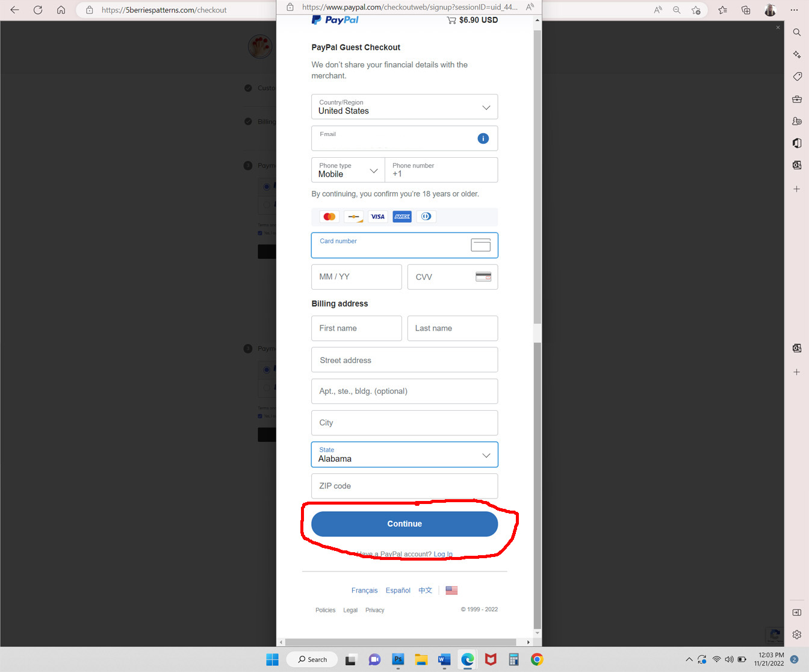
Task: Open Shopping tag icon in Edge sidebar
Action: click(x=796, y=76)
